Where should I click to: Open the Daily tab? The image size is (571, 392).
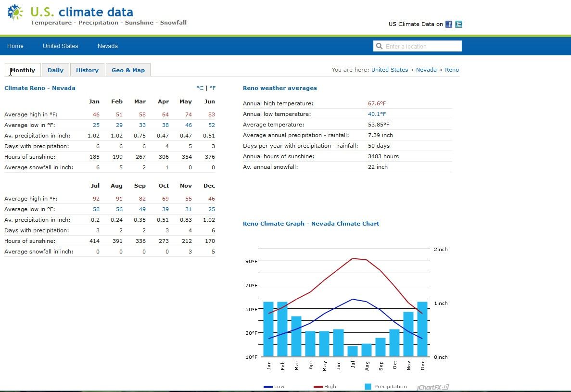pyautogui.click(x=55, y=70)
